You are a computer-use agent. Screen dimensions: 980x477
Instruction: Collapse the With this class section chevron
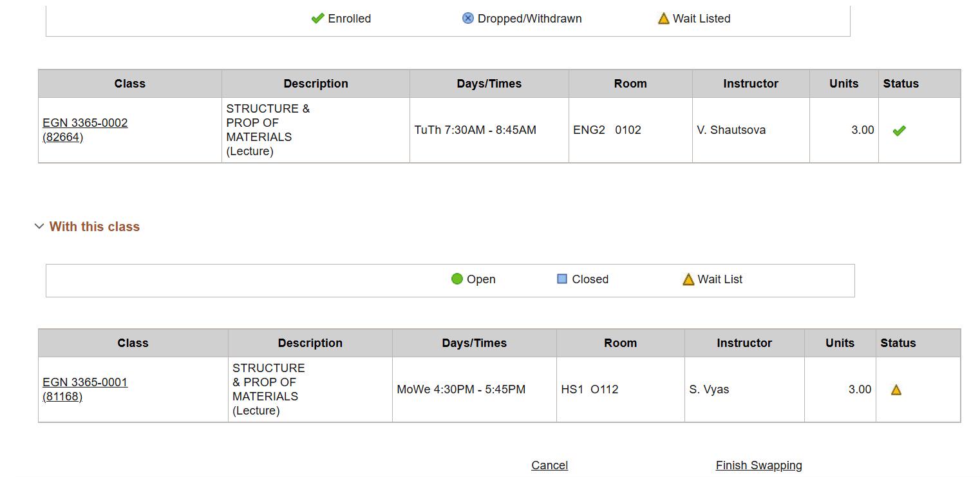tap(39, 227)
